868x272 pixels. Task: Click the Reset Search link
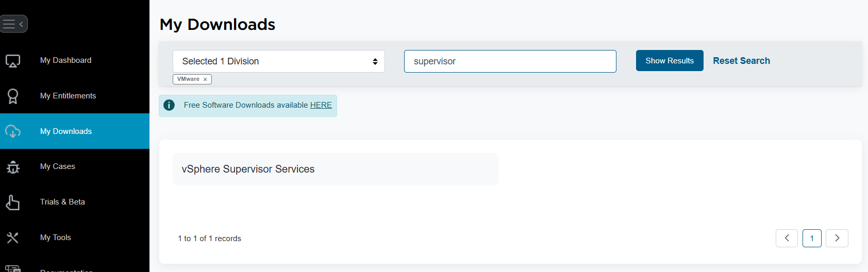pos(741,61)
